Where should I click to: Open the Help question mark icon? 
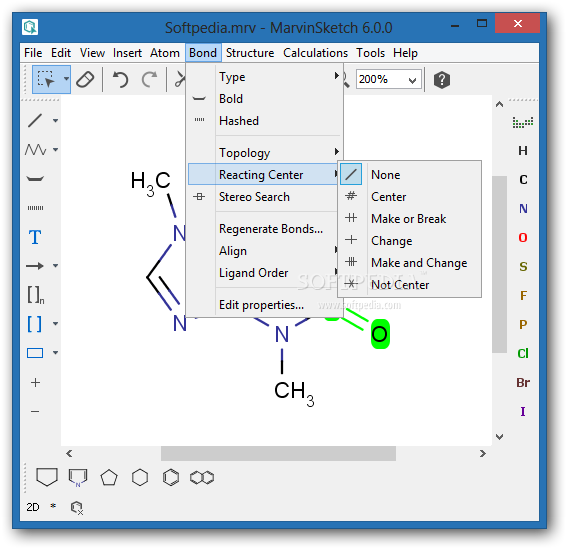(x=442, y=80)
